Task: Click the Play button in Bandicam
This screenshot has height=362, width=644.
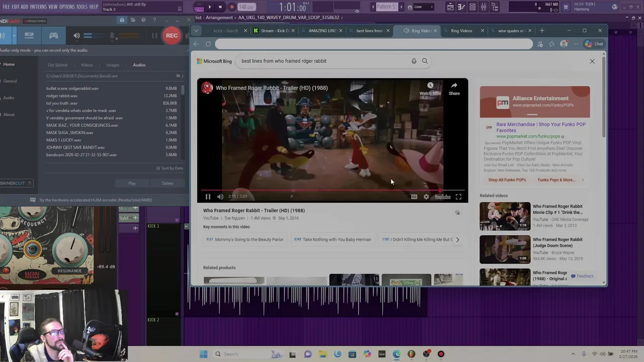Action: [x=132, y=184]
